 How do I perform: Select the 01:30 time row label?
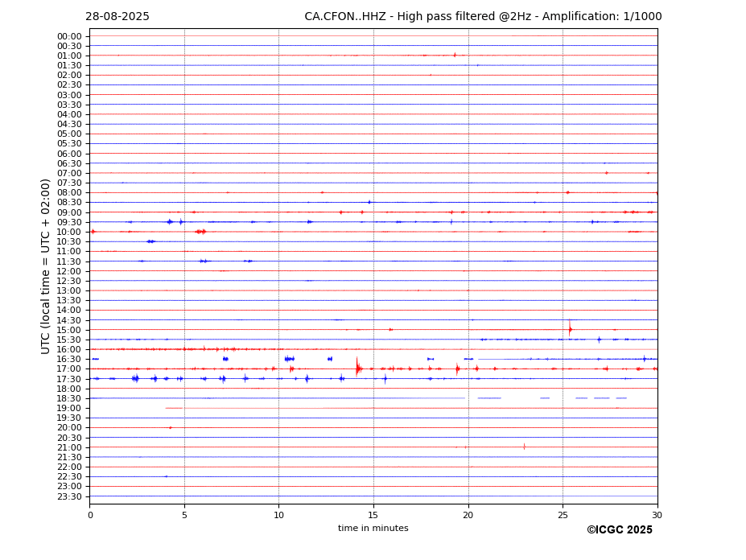(69, 66)
